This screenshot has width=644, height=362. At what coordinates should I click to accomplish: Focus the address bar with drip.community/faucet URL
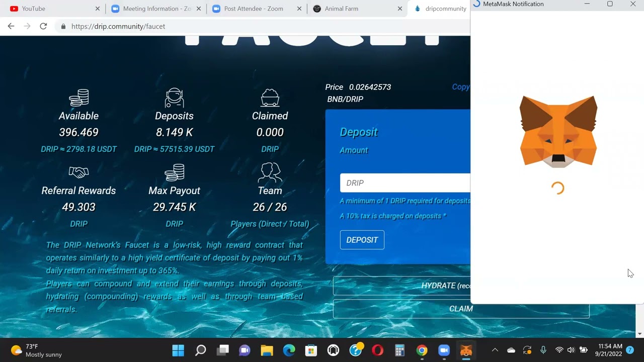click(x=262, y=26)
